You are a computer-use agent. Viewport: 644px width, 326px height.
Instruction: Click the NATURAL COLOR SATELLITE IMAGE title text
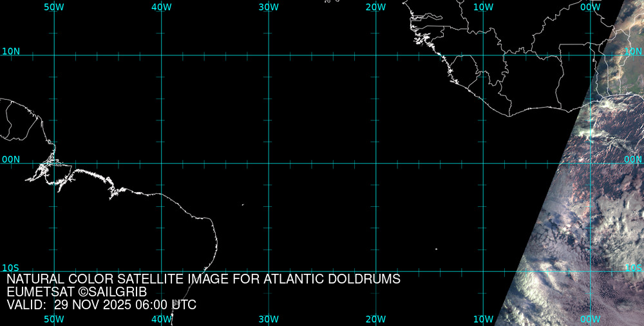coord(204,280)
